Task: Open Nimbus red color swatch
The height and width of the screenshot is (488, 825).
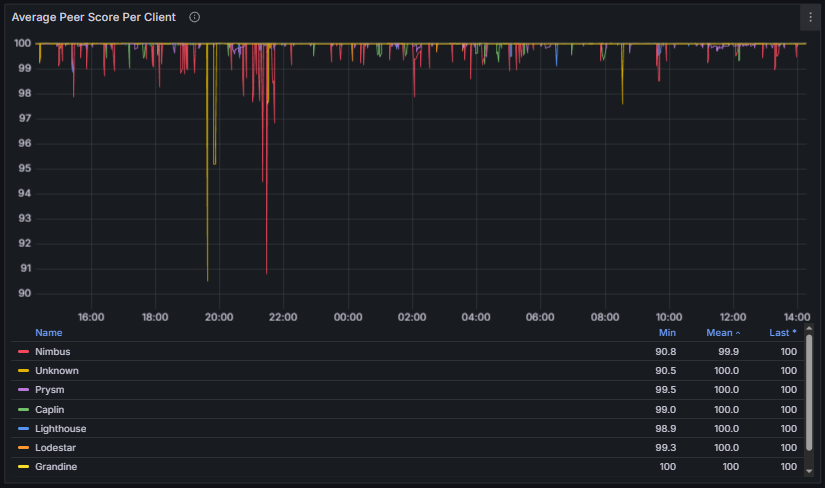Action: [23, 352]
